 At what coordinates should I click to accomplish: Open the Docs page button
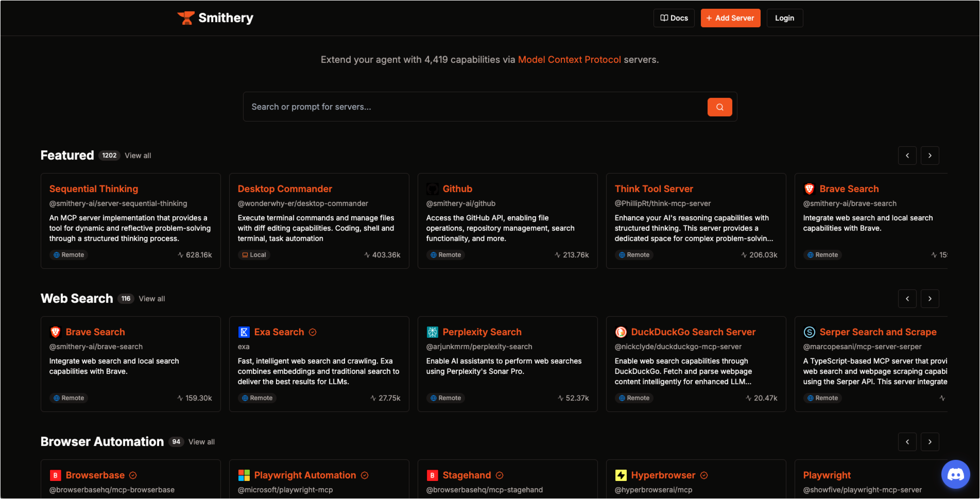(x=674, y=18)
